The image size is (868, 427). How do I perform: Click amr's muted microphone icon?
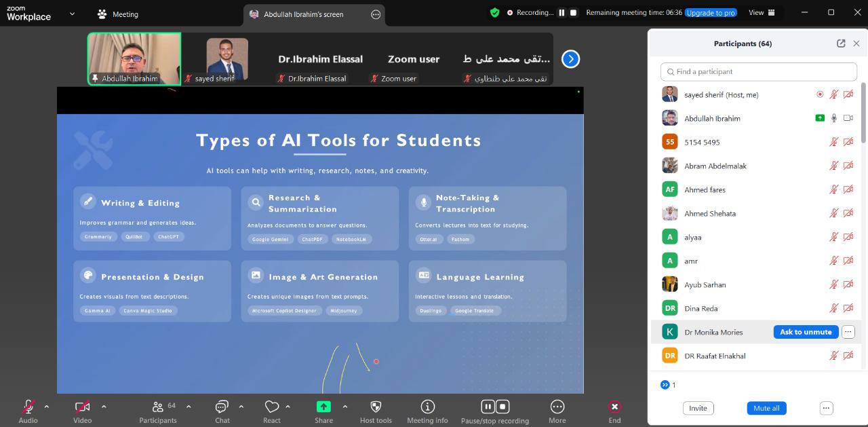coord(834,261)
